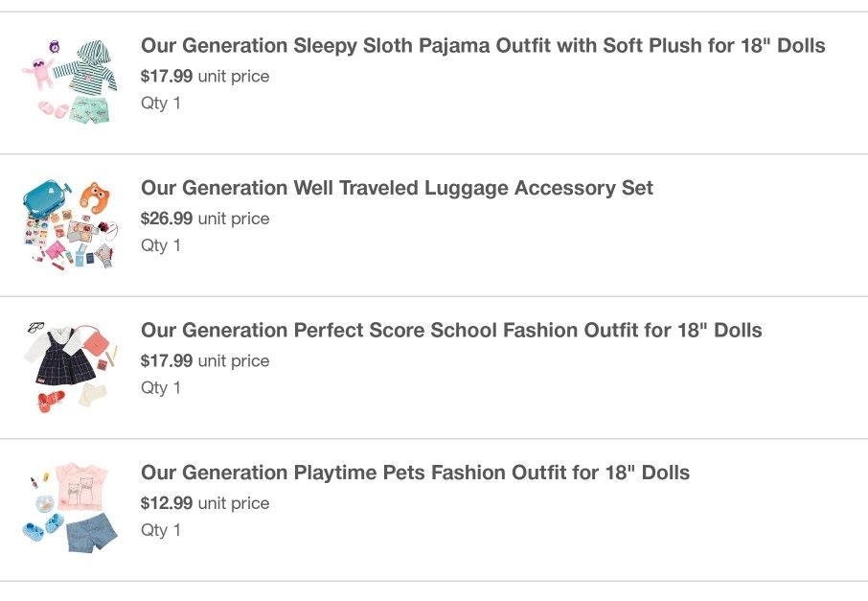This screenshot has height=601, width=868.
Task: Open the Playtime Pets Fashion Outfit link
Action: (415, 473)
